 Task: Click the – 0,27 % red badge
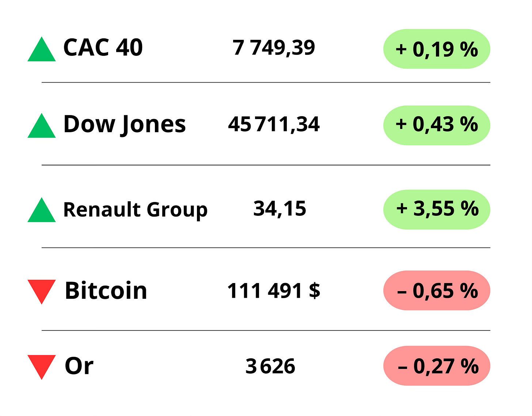coord(437,366)
